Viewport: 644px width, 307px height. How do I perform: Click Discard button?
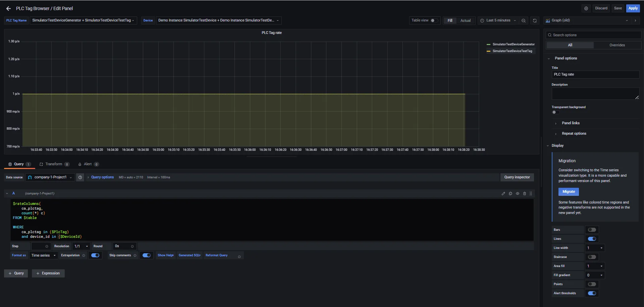click(x=601, y=8)
